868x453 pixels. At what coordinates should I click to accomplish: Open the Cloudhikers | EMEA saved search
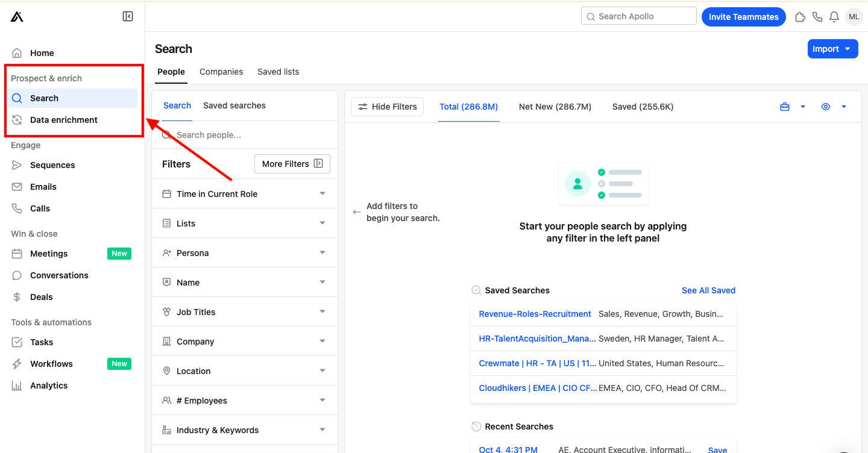point(538,388)
